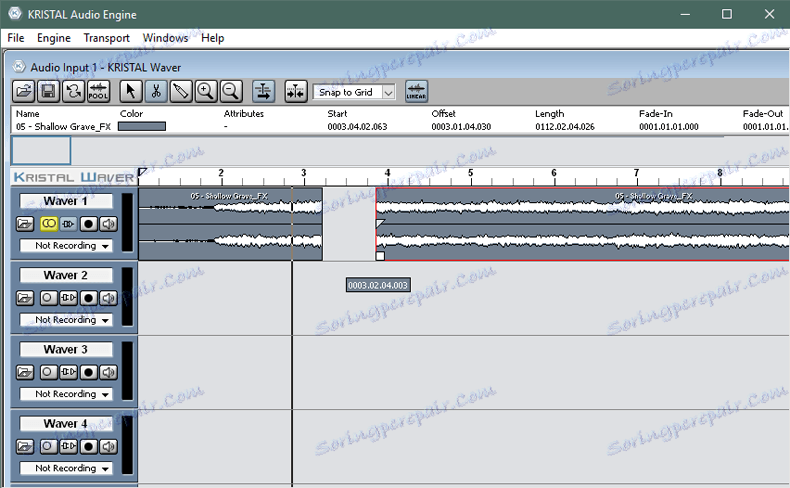Select second Shallow Grave clip outlined red
The height and width of the screenshot is (488, 790).
582,224
